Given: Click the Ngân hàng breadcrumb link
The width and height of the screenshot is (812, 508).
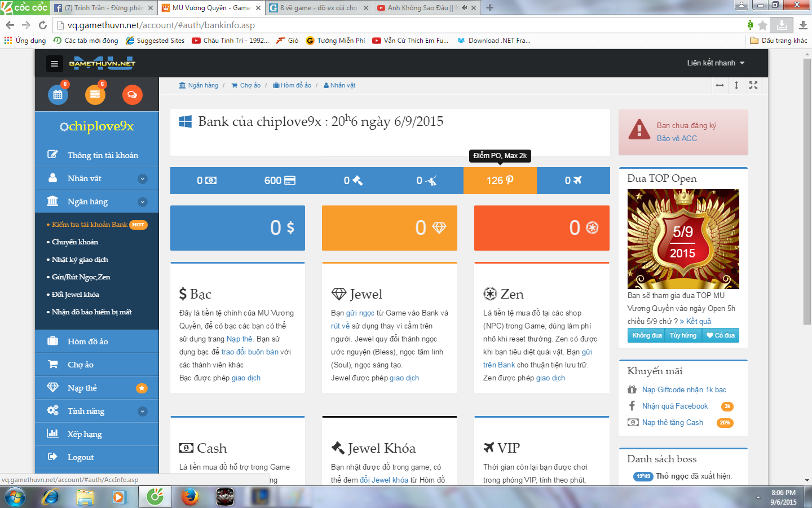Looking at the screenshot, I should (x=198, y=85).
